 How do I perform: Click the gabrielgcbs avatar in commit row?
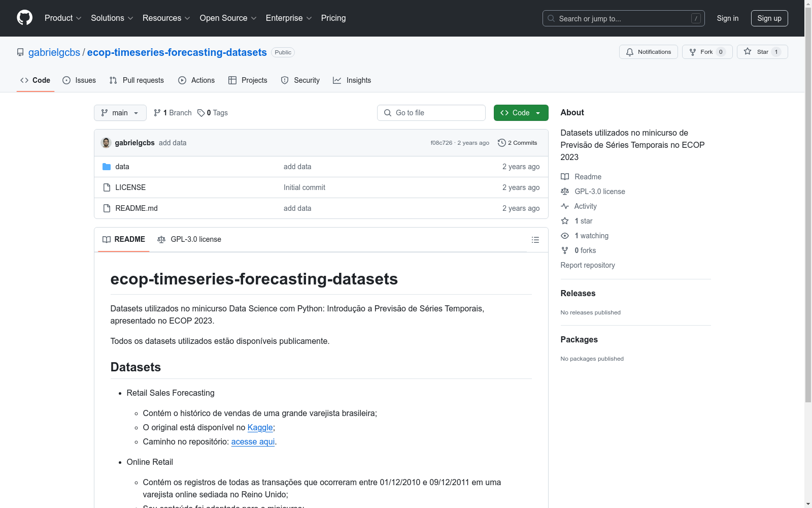click(106, 143)
